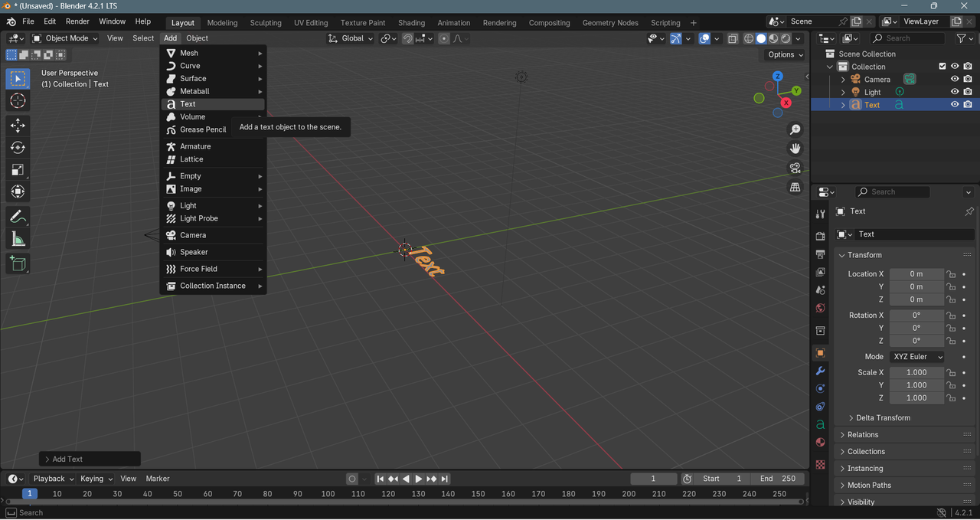Select the Measure tool
Screen dimensions: 980x520
tap(18, 240)
